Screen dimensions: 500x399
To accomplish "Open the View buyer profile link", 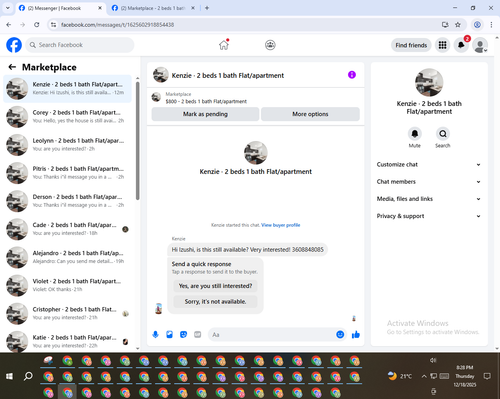I will click(281, 225).
